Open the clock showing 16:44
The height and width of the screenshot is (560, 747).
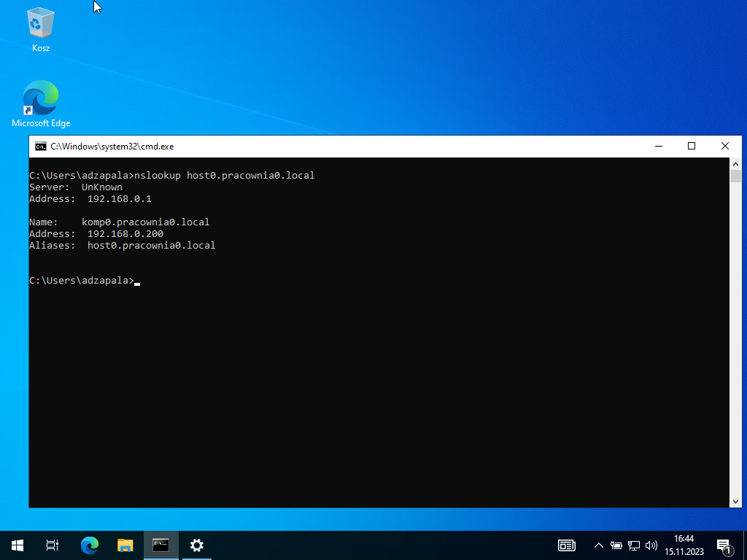684,545
